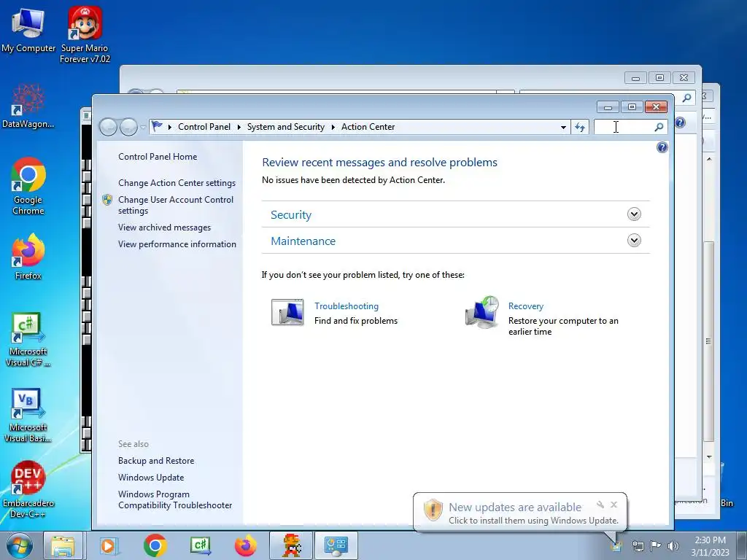Click the Forward navigation button
747x560 pixels.
click(128, 127)
